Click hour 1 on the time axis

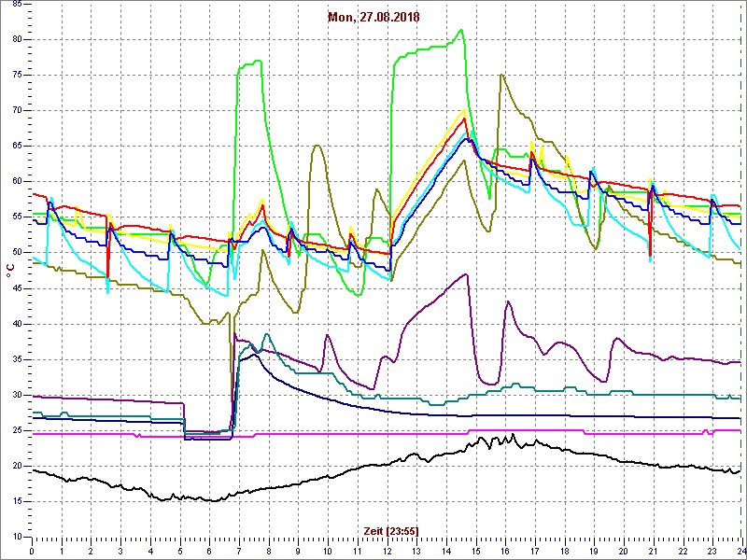pyautogui.click(x=62, y=551)
